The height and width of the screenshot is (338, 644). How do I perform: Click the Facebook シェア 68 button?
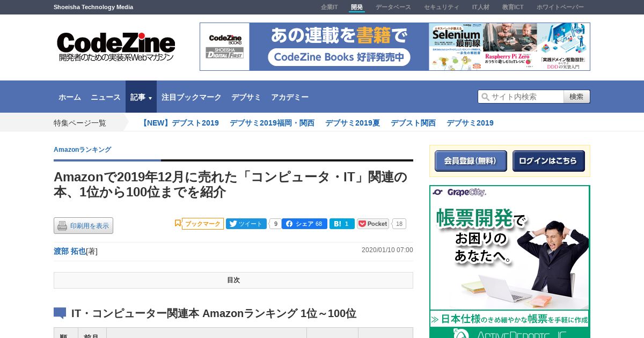coord(304,224)
